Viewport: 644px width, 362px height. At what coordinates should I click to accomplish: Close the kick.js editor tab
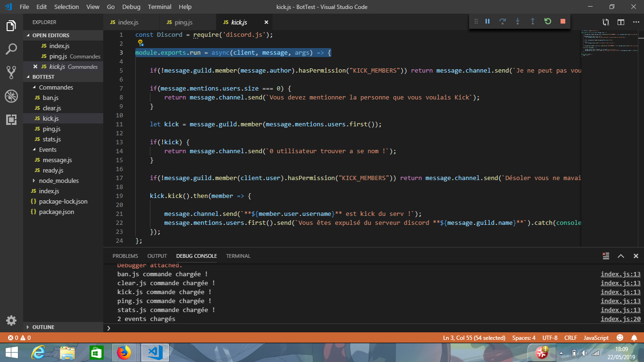266,22
